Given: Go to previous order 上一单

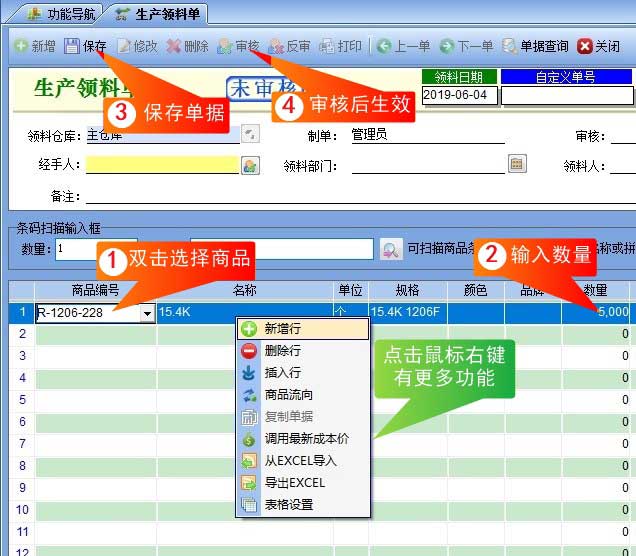Looking at the screenshot, I should pyautogui.click(x=403, y=46).
